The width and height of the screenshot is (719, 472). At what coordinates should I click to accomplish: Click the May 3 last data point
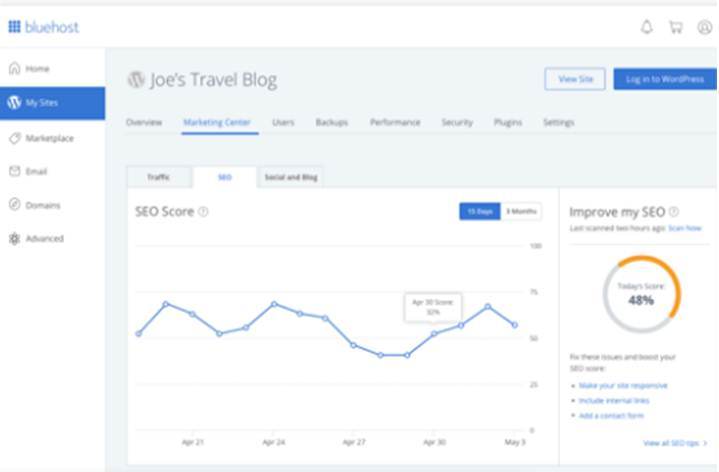515,325
